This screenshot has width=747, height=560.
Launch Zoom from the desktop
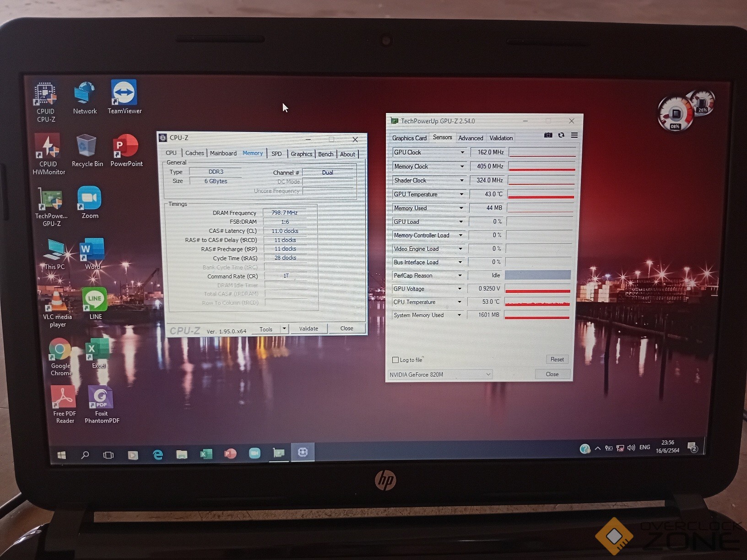[x=90, y=203]
